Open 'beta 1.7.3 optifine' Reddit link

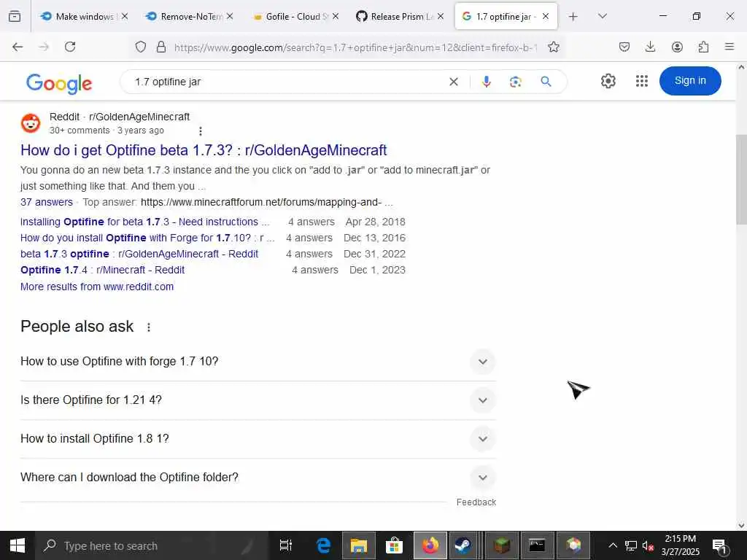pos(139,254)
